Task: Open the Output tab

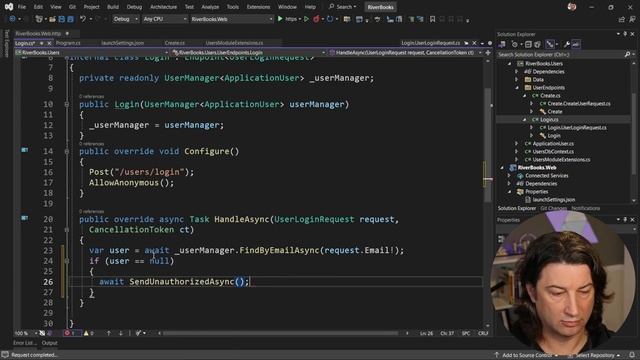Action: click(x=49, y=343)
